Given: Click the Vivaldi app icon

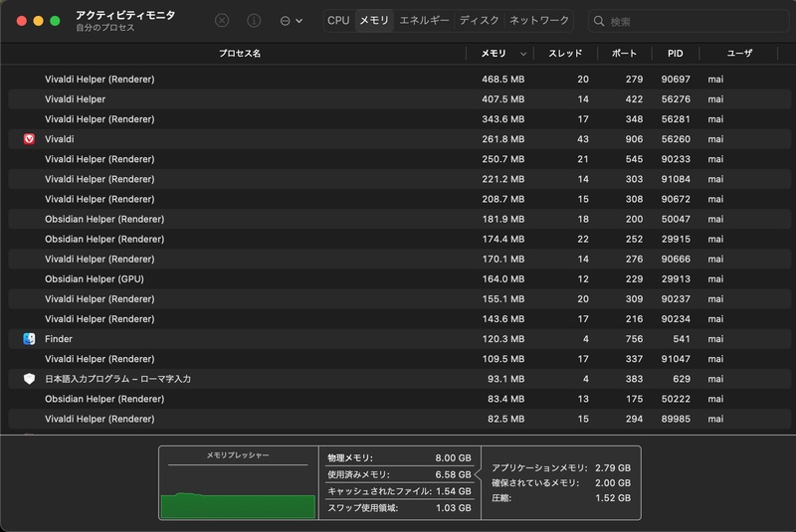Looking at the screenshot, I should 30,139.
